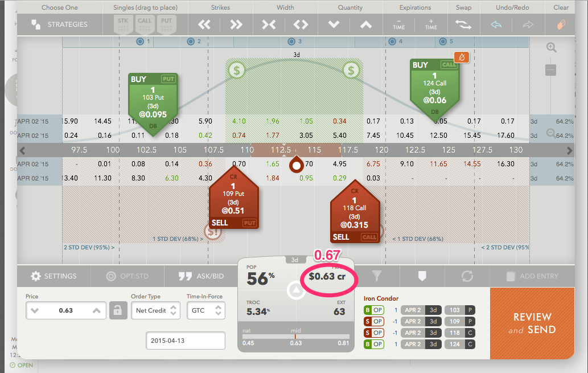The height and width of the screenshot is (373, 588).
Task: Click REVIEW and SEND button
Action: click(532, 323)
